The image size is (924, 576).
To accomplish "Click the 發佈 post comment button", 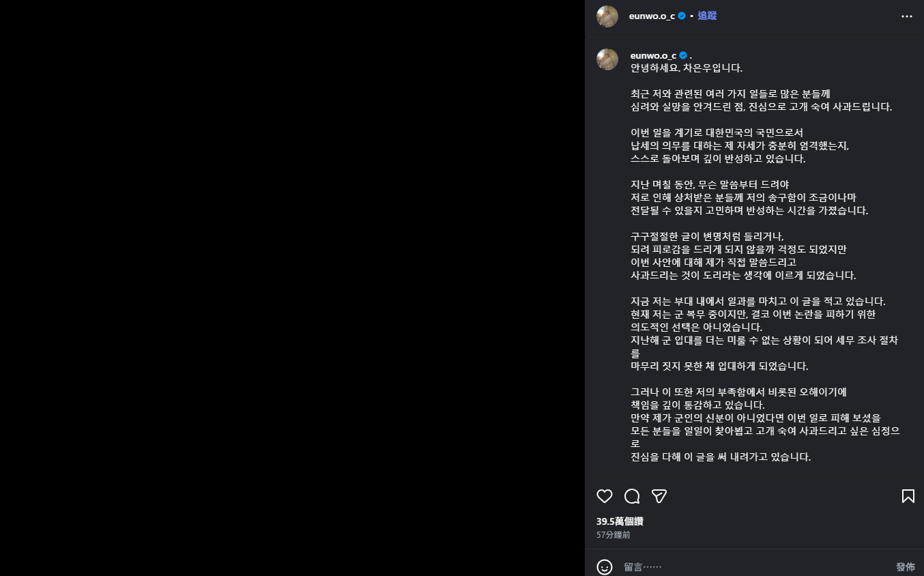I will 905,567.
